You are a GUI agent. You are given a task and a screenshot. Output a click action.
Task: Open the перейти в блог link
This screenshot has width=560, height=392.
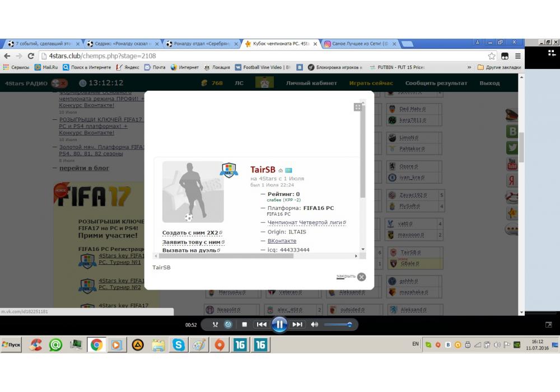coord(84,168)
